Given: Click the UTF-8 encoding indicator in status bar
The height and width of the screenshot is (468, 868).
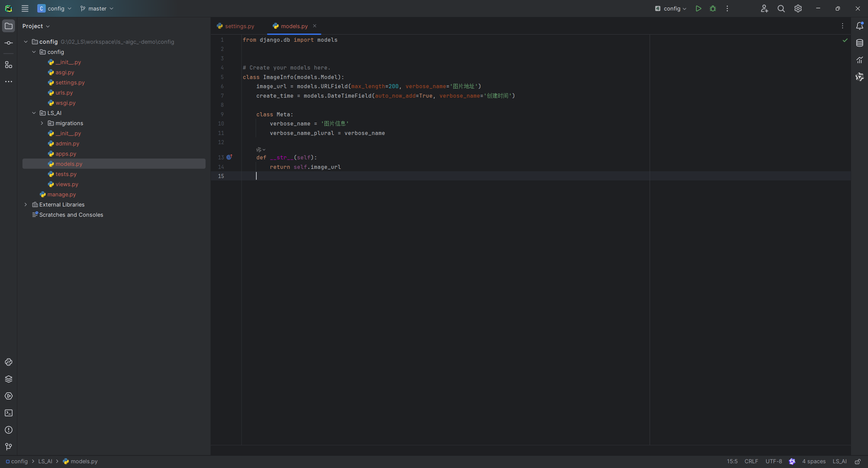Looking at the screenshot, I should coord(773,461).
